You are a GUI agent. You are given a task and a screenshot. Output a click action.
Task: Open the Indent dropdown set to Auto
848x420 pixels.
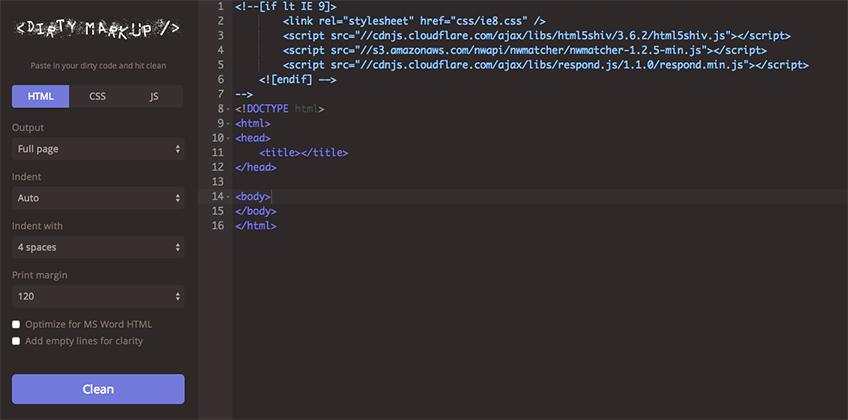pos(98,198)
